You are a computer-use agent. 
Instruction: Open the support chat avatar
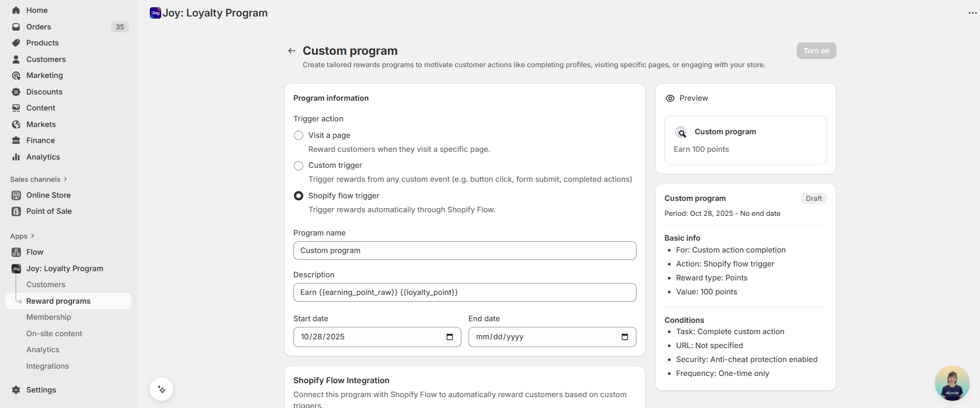952,383
